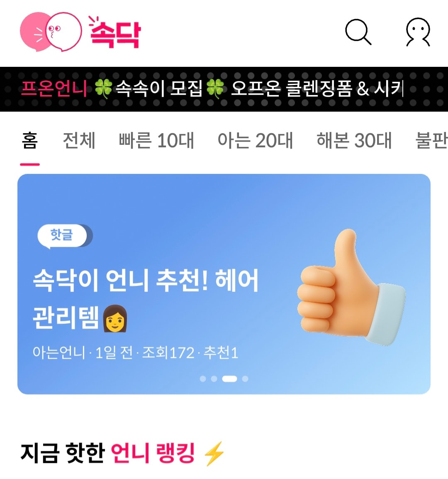Open the partially visible 불판 tab
This screenshot has height=479, width=448.
432,141
